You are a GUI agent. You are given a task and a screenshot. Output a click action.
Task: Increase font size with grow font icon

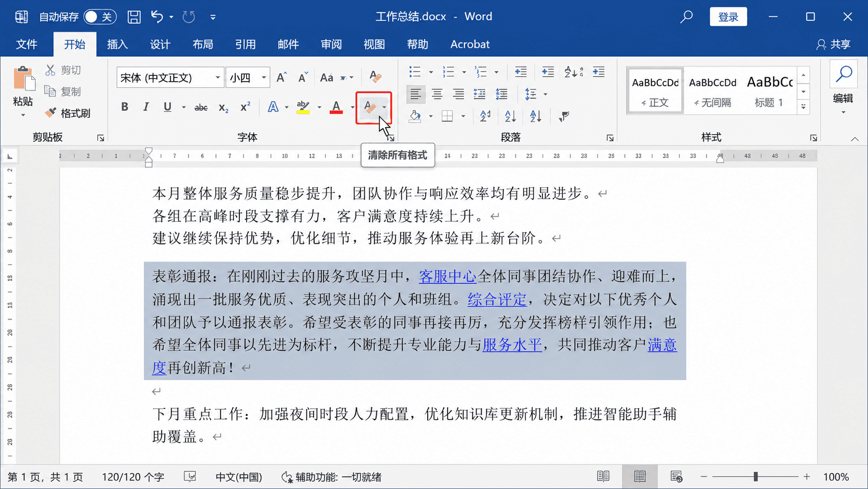(282, 77)
